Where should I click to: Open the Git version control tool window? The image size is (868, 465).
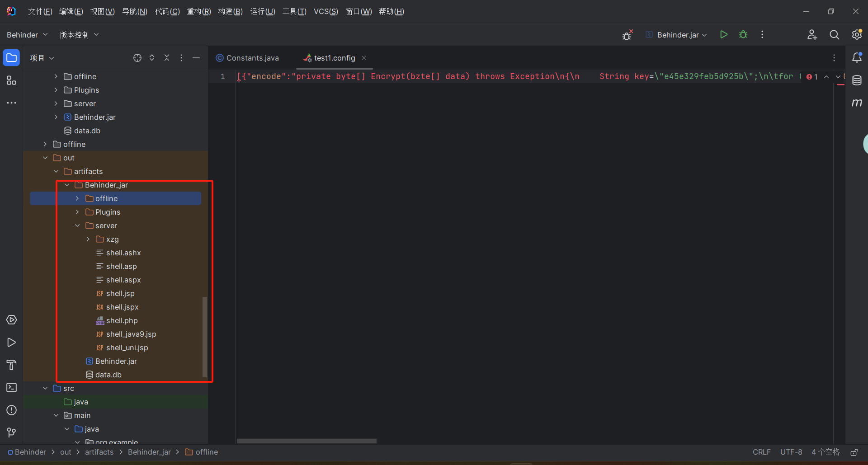pyautogui.click(x=11, y=433)
